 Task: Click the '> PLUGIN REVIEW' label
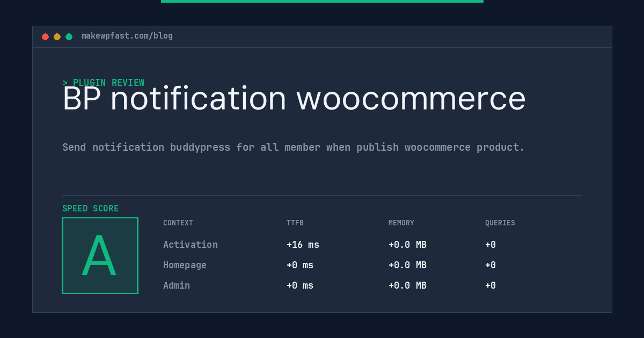(x=104, y=83)
